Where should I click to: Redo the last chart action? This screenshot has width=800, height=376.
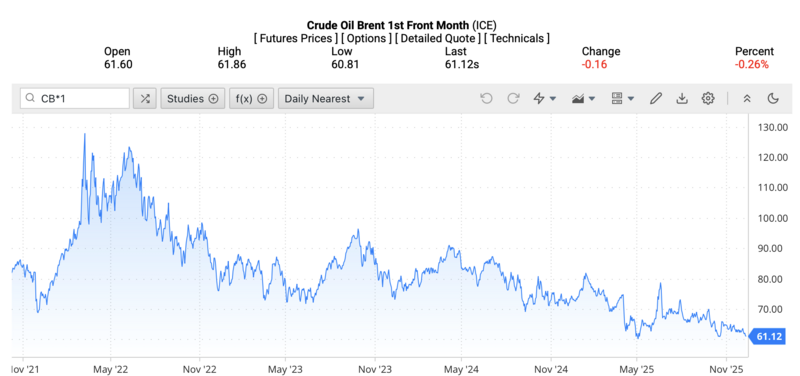click(x=513, y=98)
